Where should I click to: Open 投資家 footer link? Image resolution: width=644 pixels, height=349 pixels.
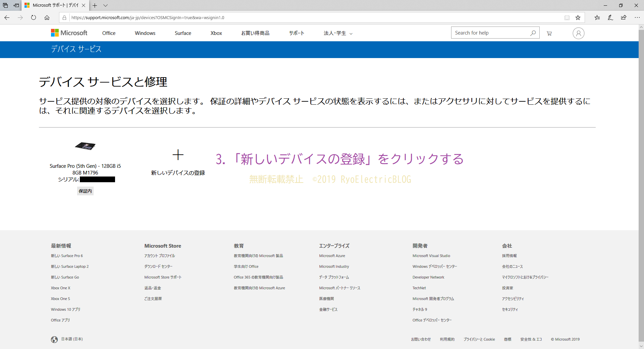point(507,288)
